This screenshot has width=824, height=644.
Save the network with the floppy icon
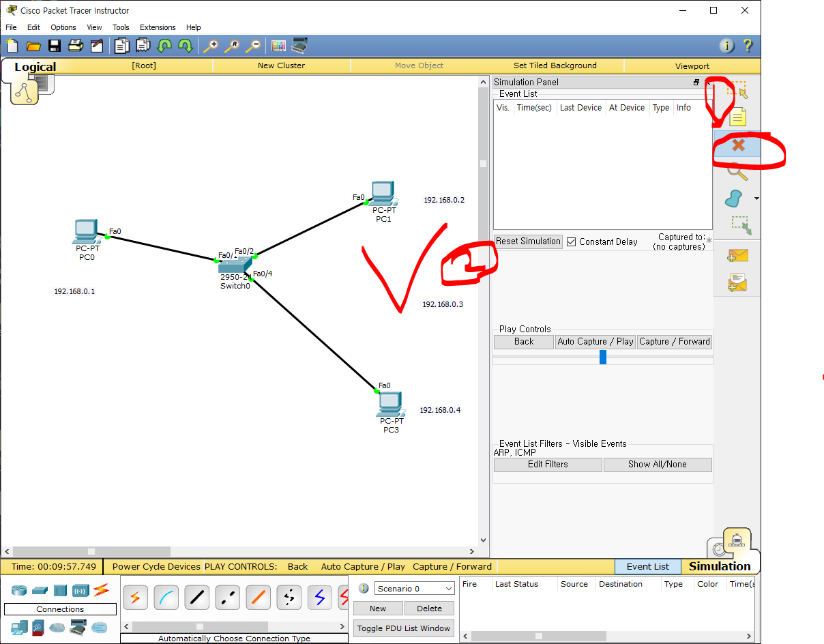pyautogui.click(x=55, y=46)
